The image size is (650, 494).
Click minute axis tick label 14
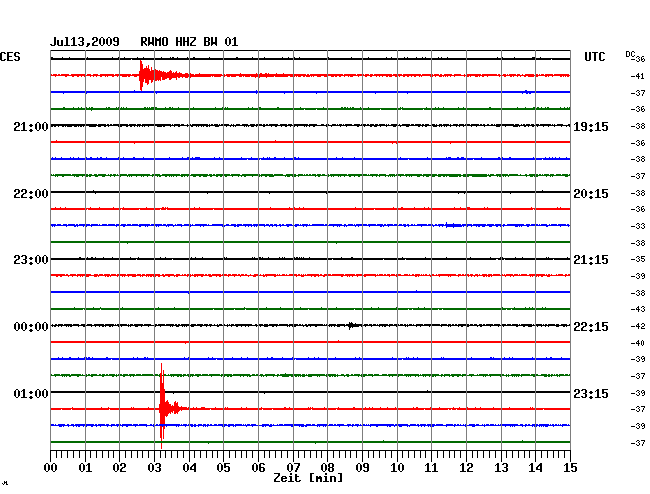(x=535, y=468)
